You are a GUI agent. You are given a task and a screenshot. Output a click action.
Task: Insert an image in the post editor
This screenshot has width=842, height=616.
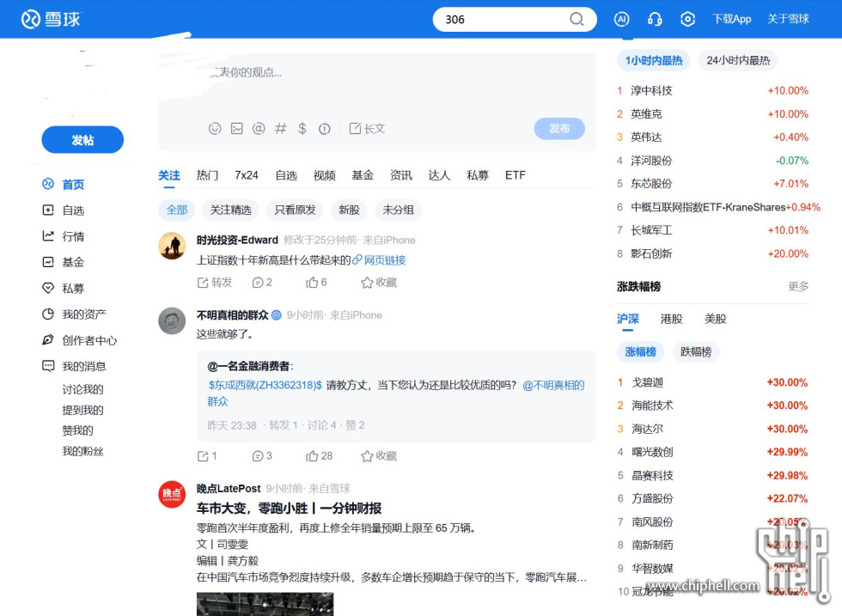(237, 128)
